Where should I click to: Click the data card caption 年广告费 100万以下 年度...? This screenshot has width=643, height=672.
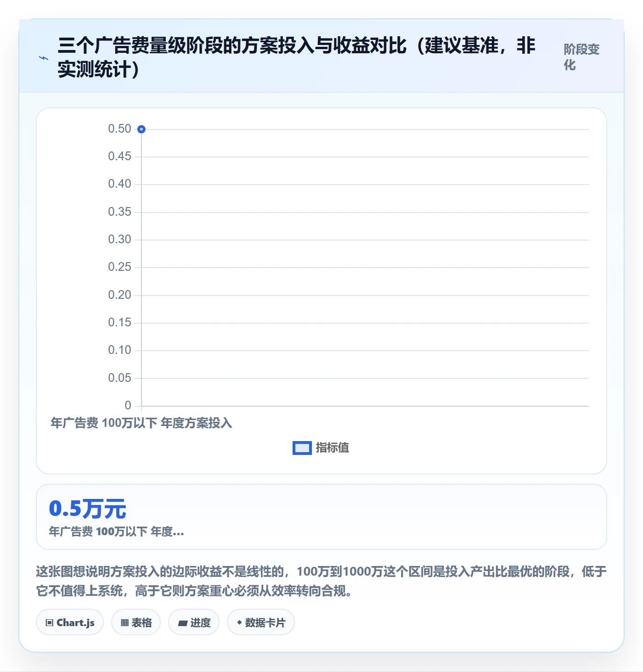pos(116,532)
